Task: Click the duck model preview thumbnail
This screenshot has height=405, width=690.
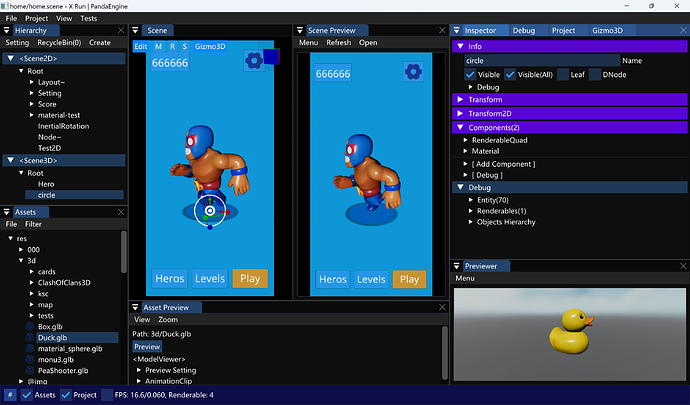Action: tap(570, 334)
